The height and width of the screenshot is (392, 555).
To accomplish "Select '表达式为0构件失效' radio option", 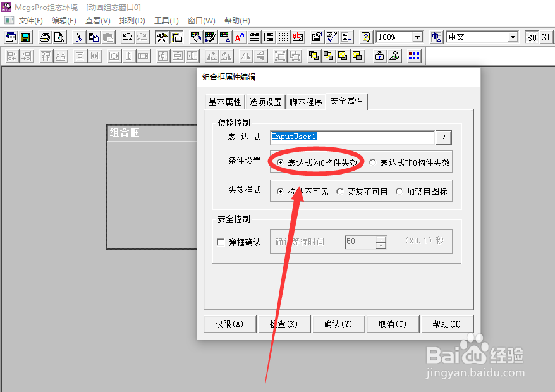I will 317,162.
